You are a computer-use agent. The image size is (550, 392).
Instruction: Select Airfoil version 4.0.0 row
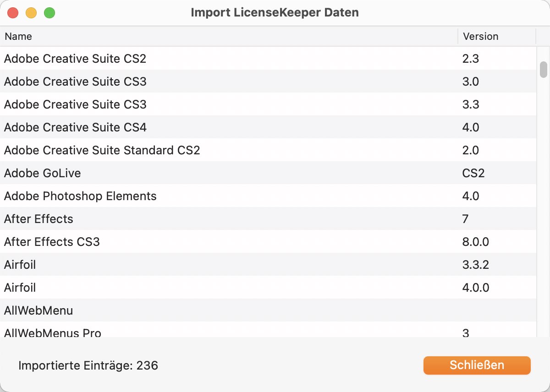coord(268,287)
